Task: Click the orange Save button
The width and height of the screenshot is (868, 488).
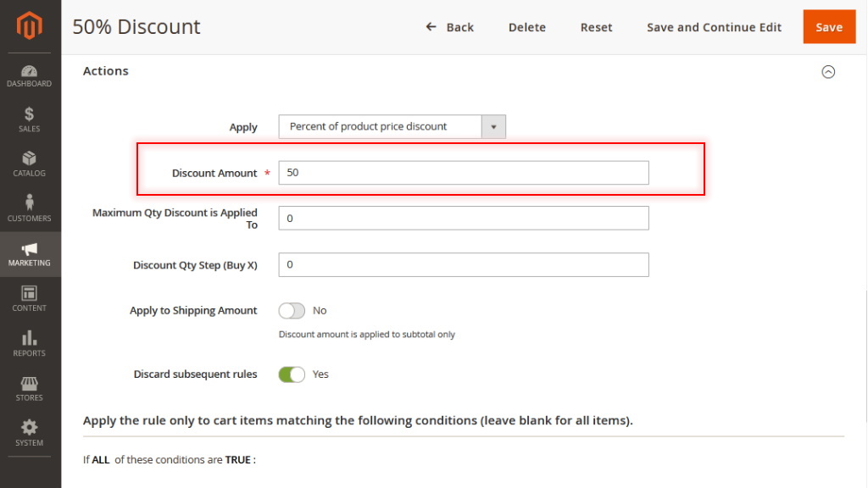Action: 829,26
